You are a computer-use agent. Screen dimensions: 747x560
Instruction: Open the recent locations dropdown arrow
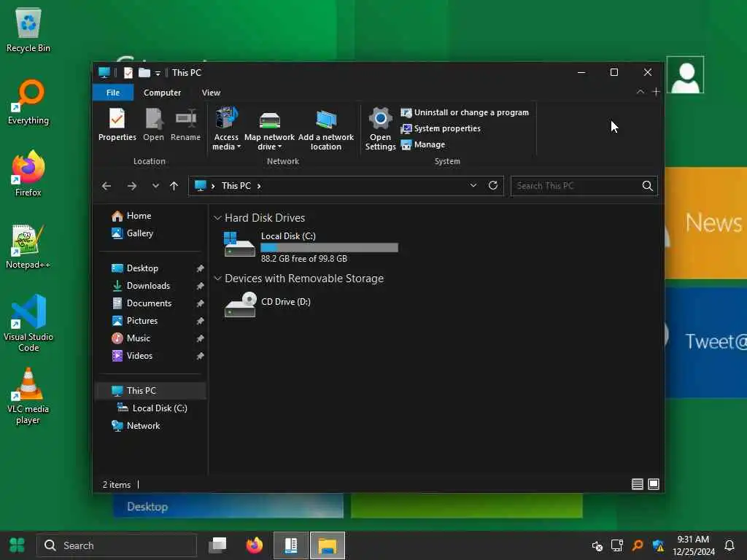point(155,186)
